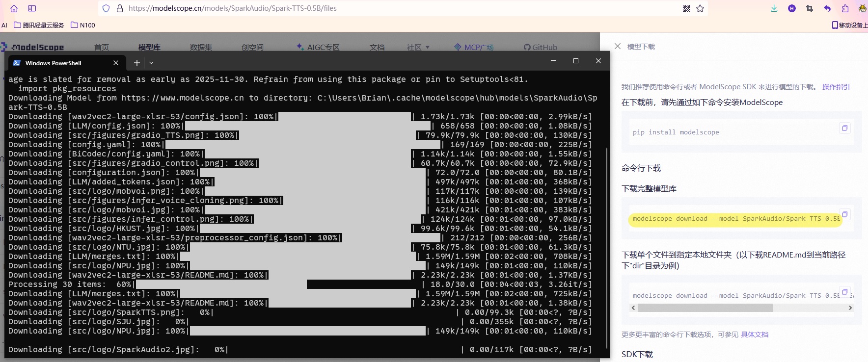The height and width of the screenshot is (362, 868).
Task: Open the 操作指引 link
Action: [x=836, y=87]
